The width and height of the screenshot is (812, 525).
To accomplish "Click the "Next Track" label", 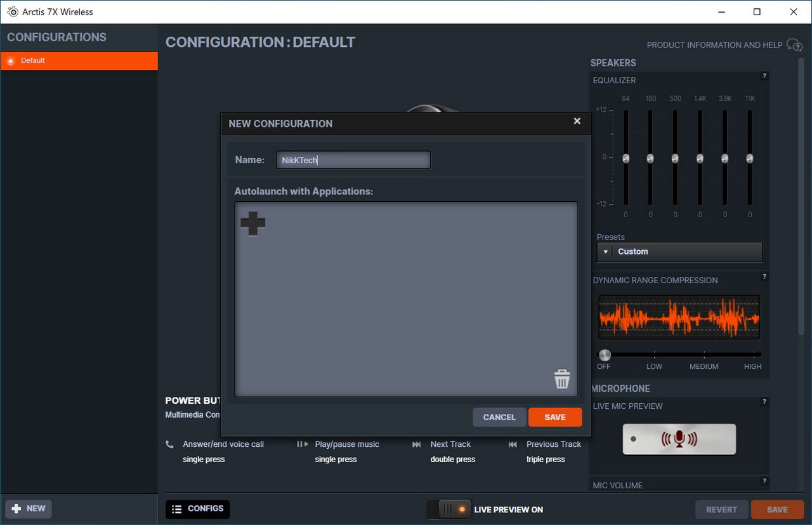I will [x=450, y=444].
